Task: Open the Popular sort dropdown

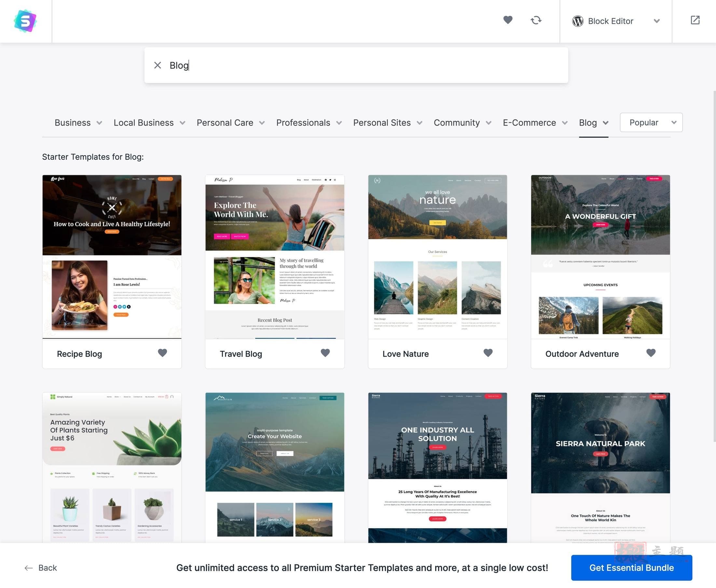Action: click(x=651, y=122)
